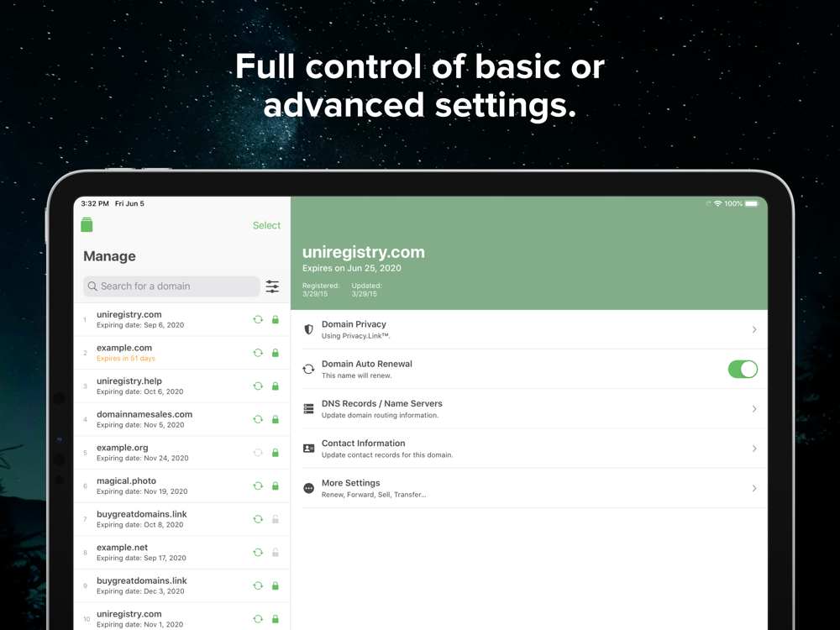Select example.com from the domain list
The height and width of the screenshot is (630, 840).
tap(182, 353)
